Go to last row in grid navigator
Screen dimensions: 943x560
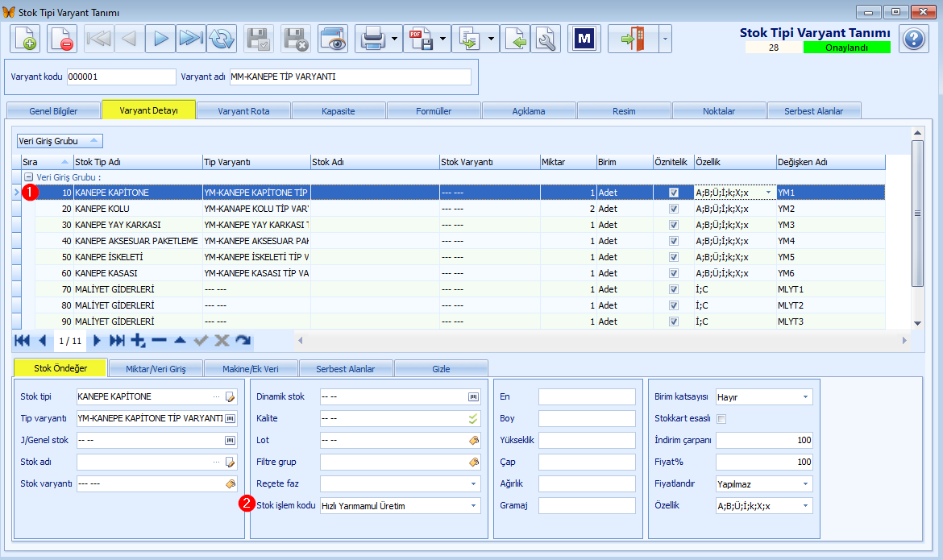[117, 341]
